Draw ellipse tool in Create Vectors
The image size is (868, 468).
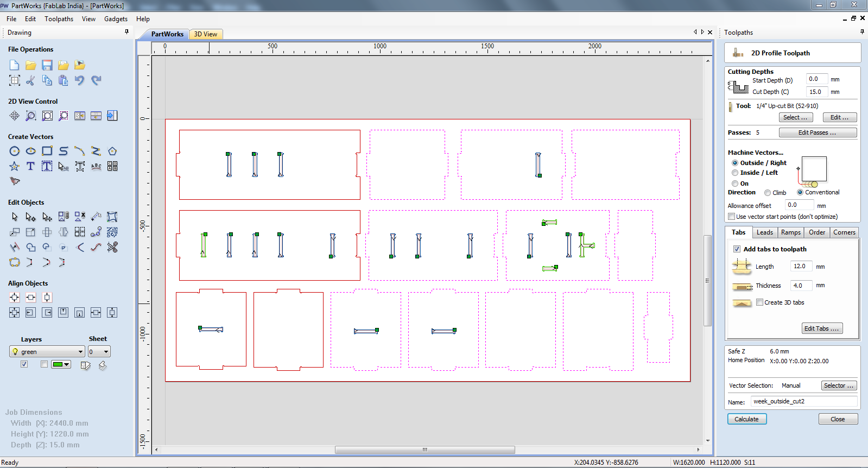point(31,151)
